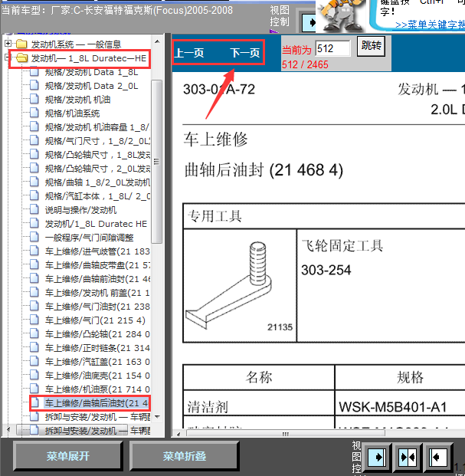This screenshot has width=465, height=476.
Task: Select highlighted 车上维修/曲轴后油封 entry
Action: 97,403
